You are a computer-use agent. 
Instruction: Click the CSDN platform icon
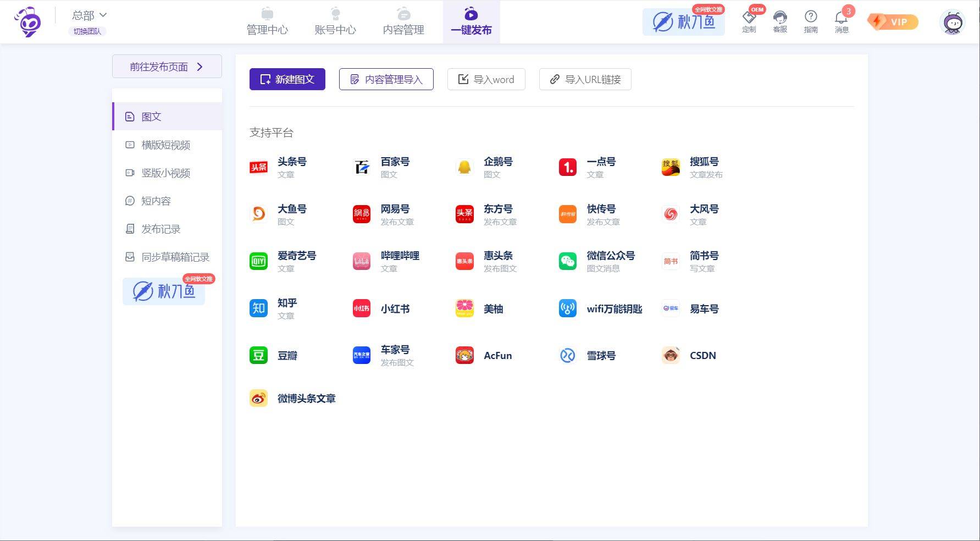[671, 356]
